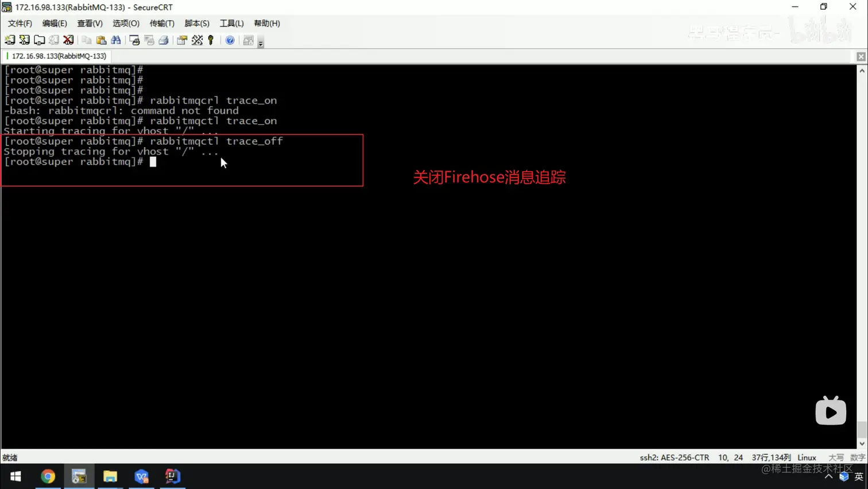This screenshot has width=868, height=489.
Task: Click the Linux status bar entry
Action: pyautogui.click(x=807, y=458)
